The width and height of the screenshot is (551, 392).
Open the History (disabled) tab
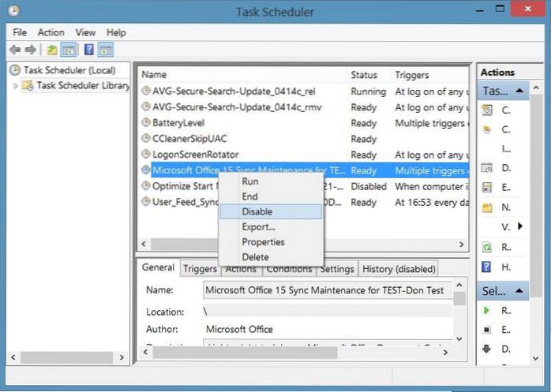399,269
